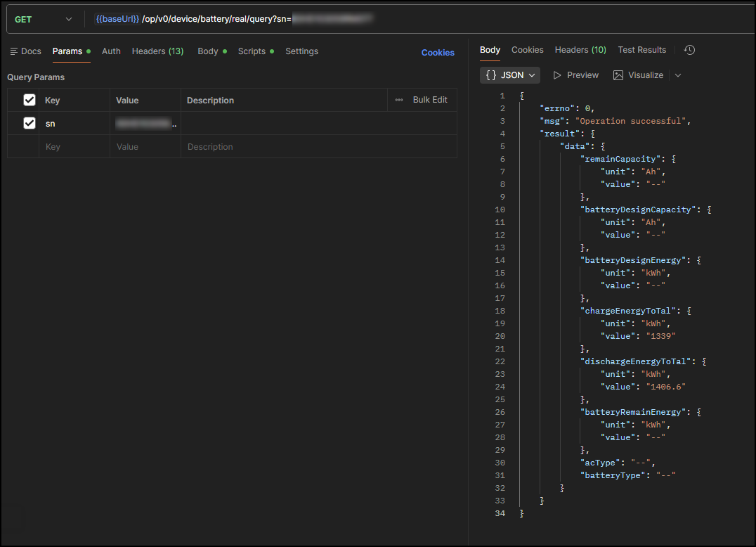The height and width of the screenshot is (547, 756).
Task: Switch to the Auth tab
Action: [111, 51]
